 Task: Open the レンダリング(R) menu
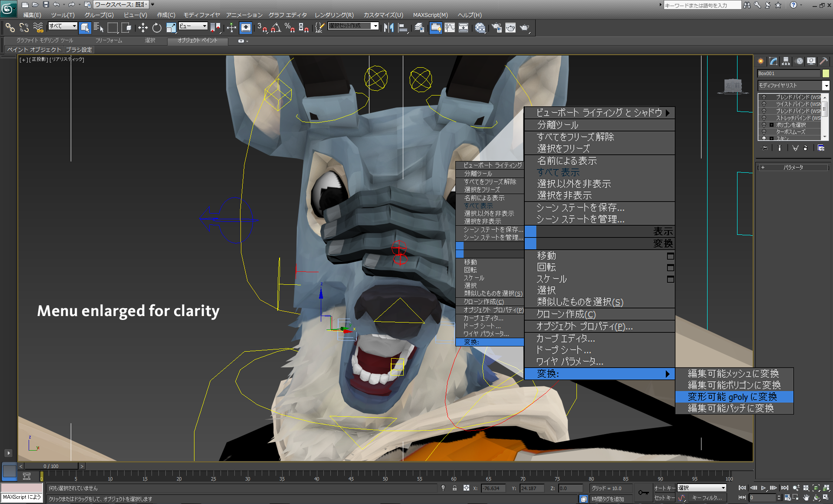(334, 15)
